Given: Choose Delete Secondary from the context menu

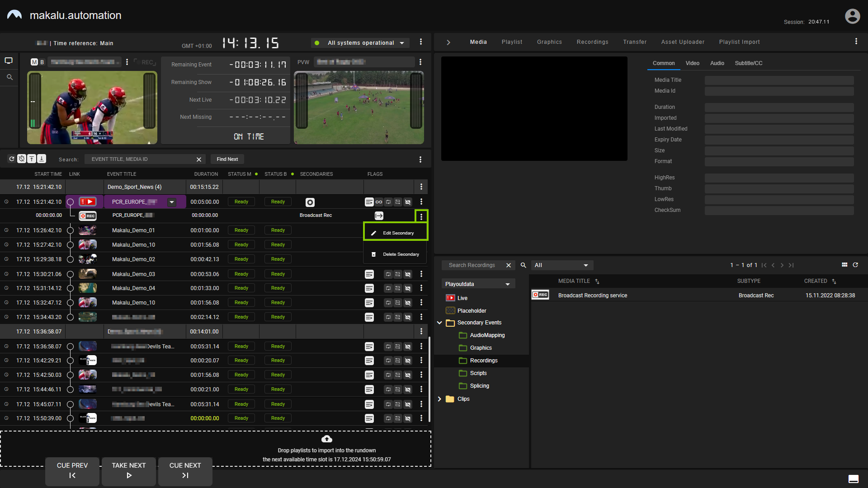Looking at the screenshot, I should (x=396, y=254).
